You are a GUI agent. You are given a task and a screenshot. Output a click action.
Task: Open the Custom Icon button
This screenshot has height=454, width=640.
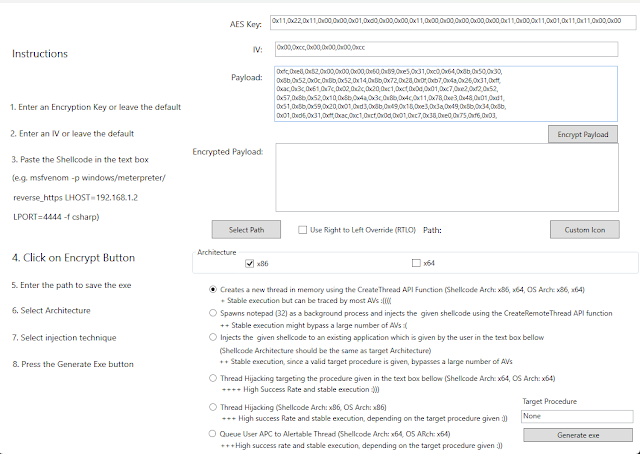click(x=584, y=229)
